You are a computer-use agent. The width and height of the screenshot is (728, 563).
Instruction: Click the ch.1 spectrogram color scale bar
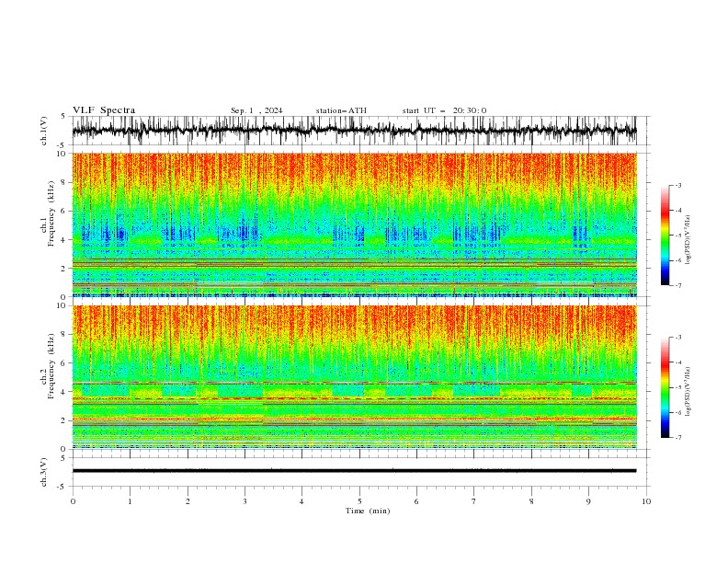pyautogui.click(x=665, y=236)
